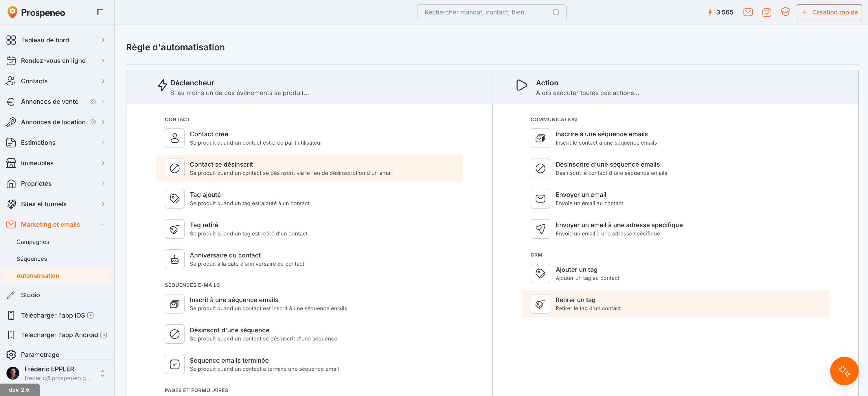This screenshot has width=868, height=396.
Task: Expand Sites et tunnels chevron
Action: tap(103, 204)
